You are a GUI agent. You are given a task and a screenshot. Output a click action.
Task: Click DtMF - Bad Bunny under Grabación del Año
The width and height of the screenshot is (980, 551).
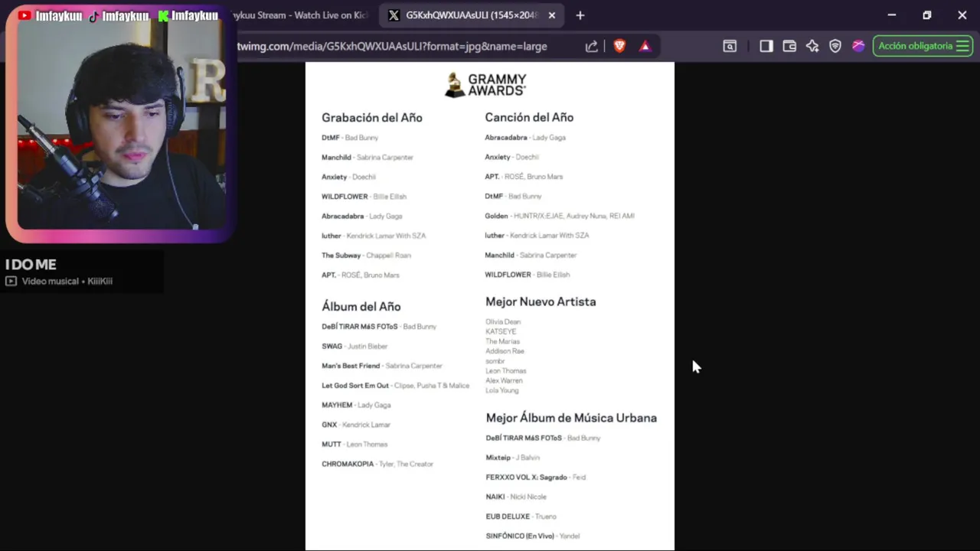(350, 138)
